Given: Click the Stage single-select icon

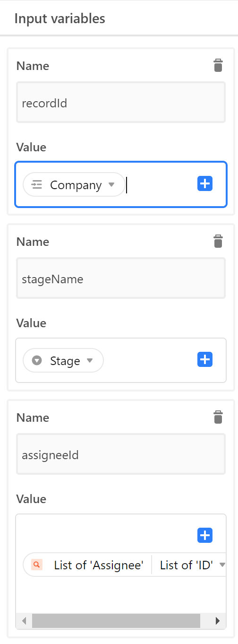Looking at the screenshot, I should click(x=37, y=361).
